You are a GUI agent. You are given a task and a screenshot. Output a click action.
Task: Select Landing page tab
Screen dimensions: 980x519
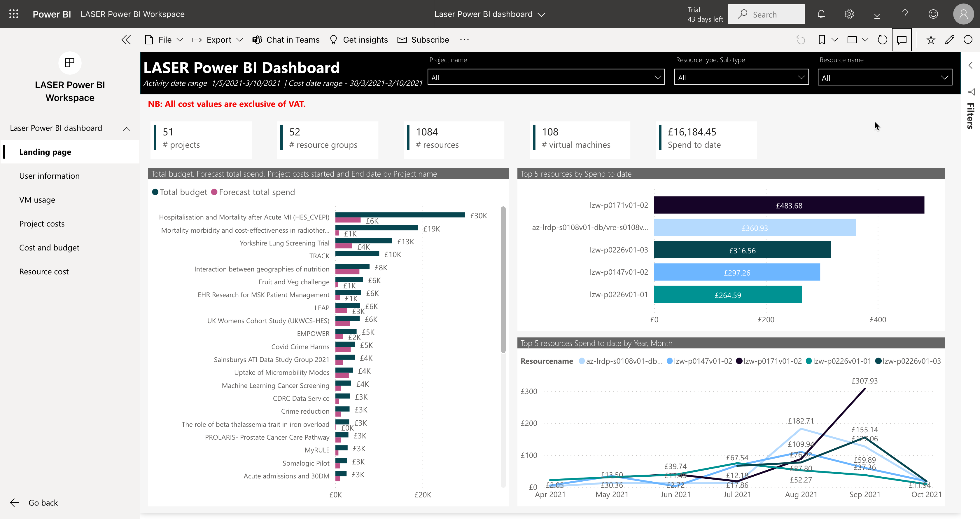point(70,152)
